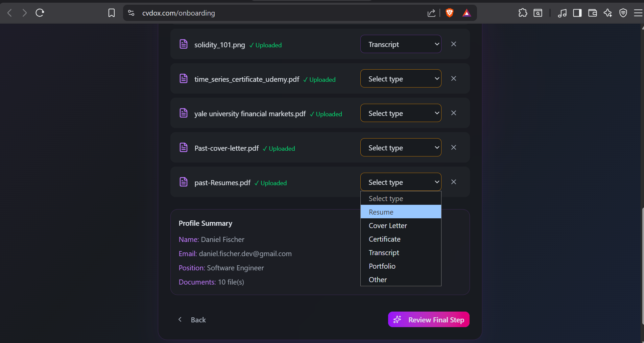Viewport: 644px width, 343px height.
Task: Click the file icon for Past-cover-letter.pdf
Action: (x=184, y=147)
